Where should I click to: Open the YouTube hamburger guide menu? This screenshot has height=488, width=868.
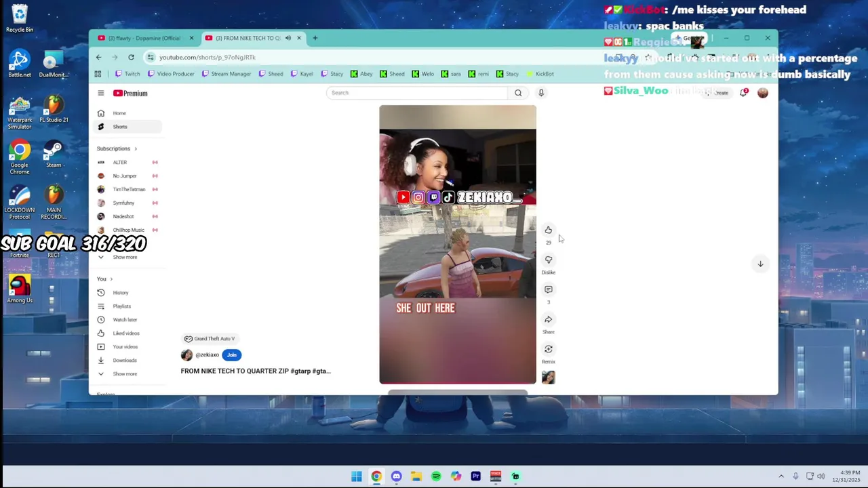click(100, 93)
